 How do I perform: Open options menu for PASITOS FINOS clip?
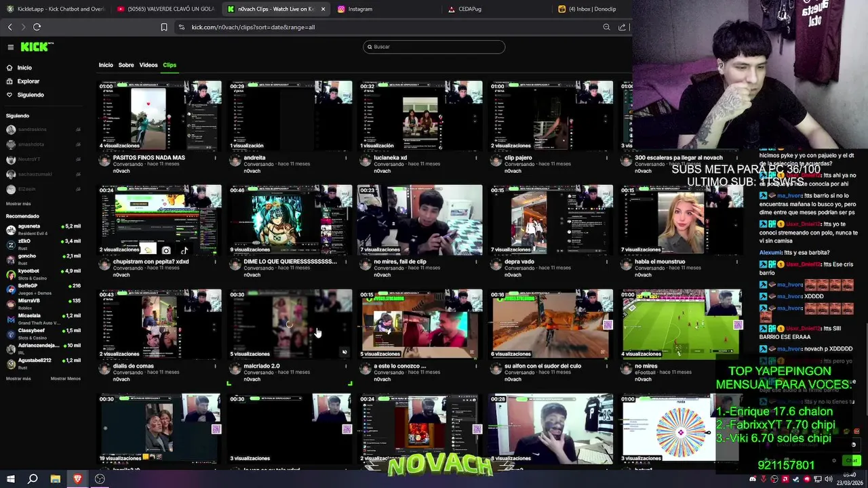[215, 158]
